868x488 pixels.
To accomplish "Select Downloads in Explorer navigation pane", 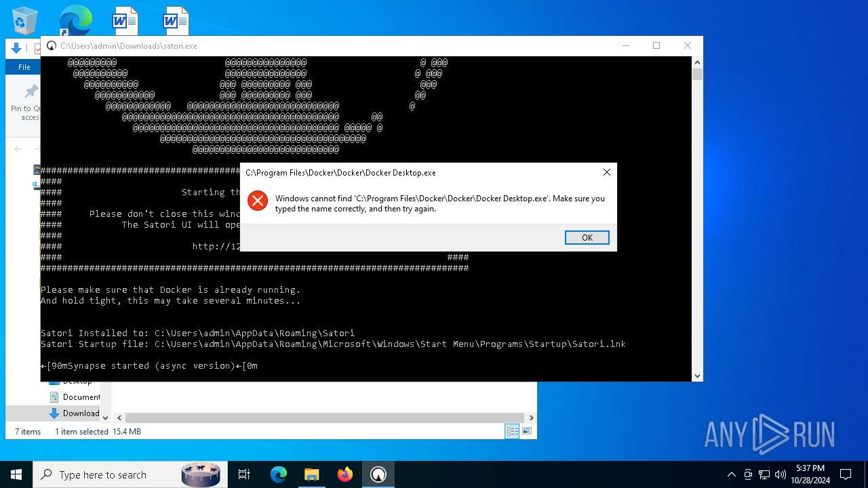I will point(75,413).
